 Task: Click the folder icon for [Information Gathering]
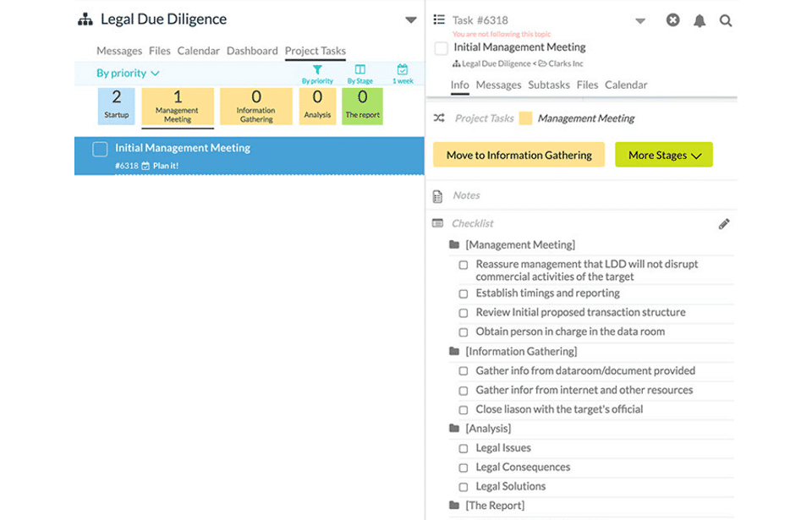[x=454, y=351]
